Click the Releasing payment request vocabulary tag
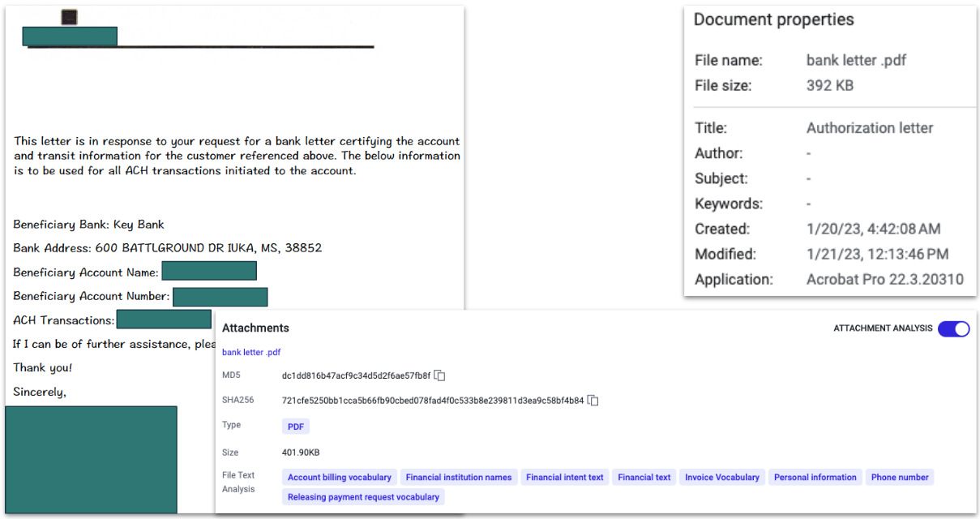This screenshot has height=519, width=980. tap(363, 497)
